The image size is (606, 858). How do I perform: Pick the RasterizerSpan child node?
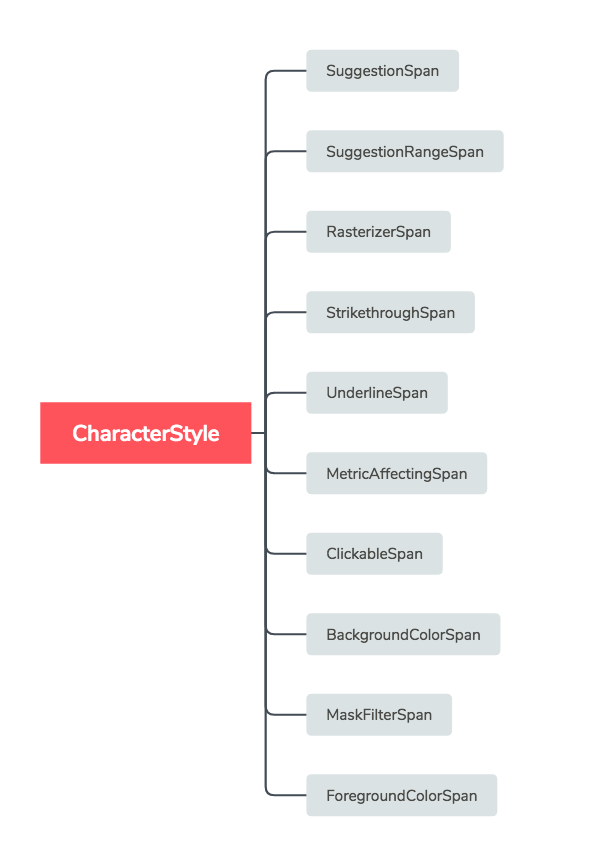tap(378, 232)
